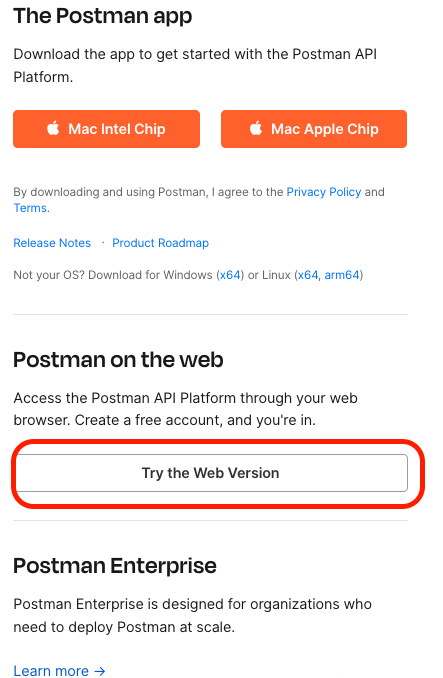View the Release Notes

[52, 243]
